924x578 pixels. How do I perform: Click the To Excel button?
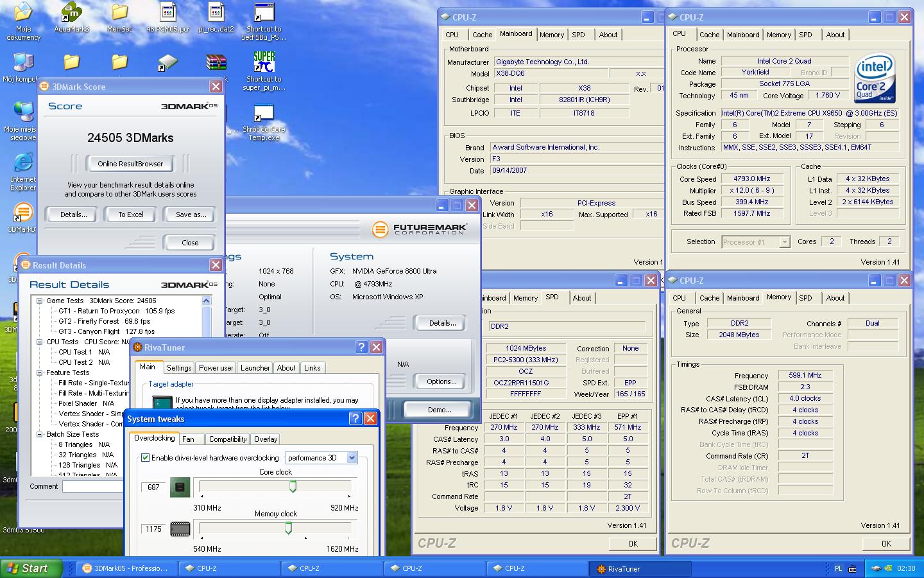click(x=131, y=215)
